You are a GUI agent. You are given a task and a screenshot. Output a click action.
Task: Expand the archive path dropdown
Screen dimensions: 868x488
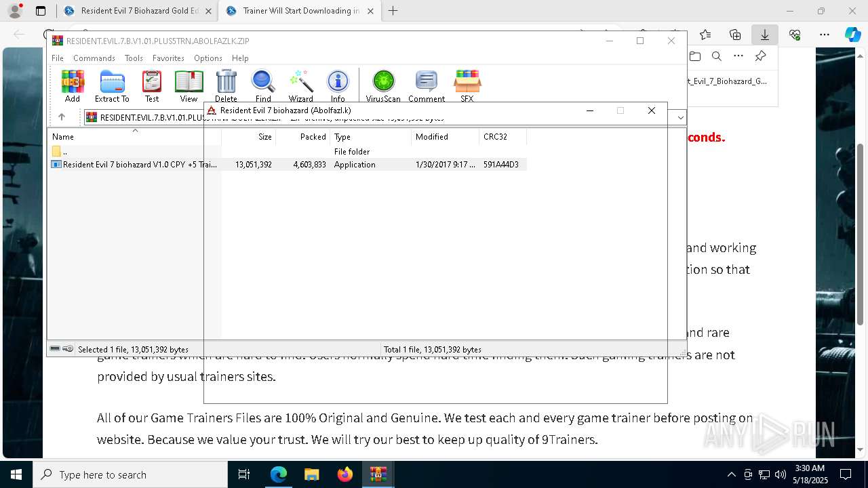[680, 117]
